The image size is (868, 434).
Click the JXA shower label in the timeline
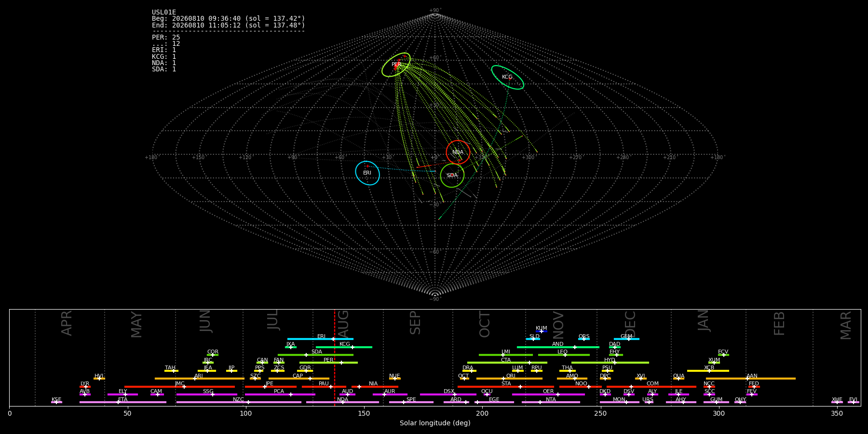290,344
